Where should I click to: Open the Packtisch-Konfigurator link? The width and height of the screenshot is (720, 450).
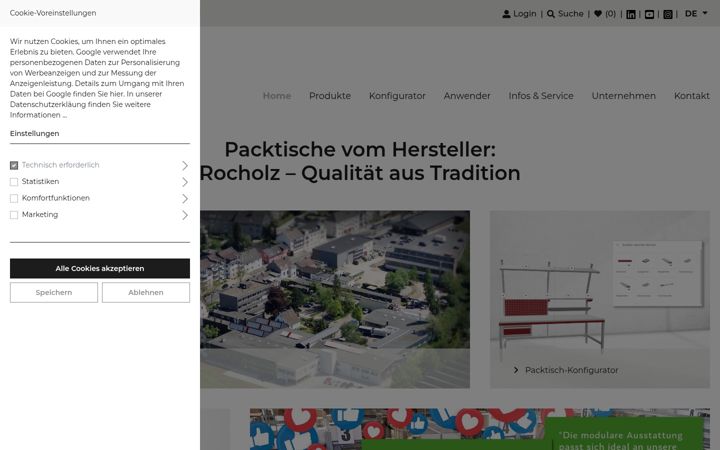571,370
